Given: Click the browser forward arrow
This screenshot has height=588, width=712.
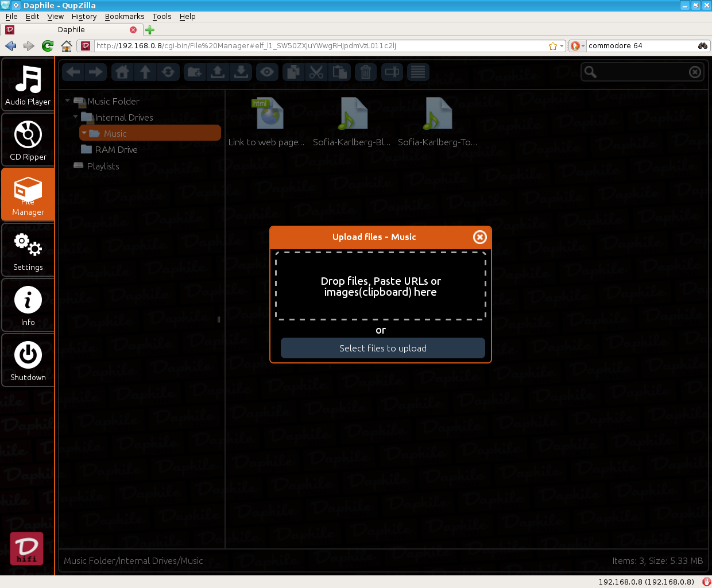Looking at the screenshot, I should click(29, 45).
